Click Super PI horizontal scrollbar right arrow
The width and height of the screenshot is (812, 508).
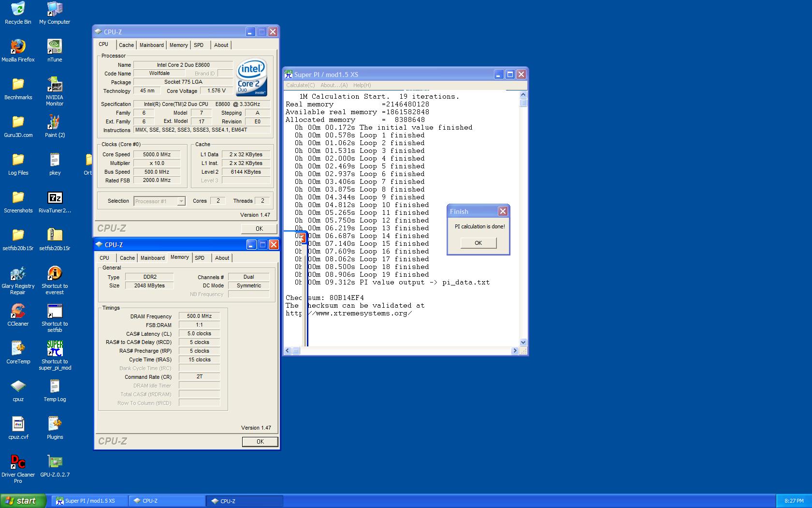pos(515,351)
